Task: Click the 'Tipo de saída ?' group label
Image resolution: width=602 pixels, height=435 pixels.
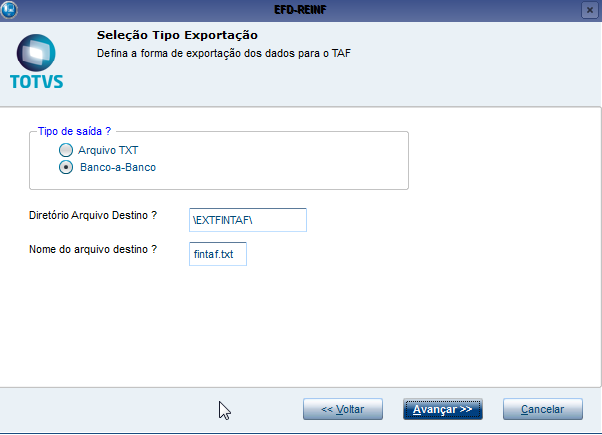Action: 74,131
